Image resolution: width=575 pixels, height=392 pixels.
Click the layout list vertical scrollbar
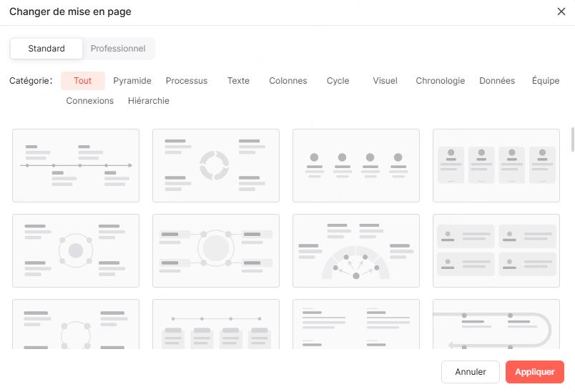point(572,140)
